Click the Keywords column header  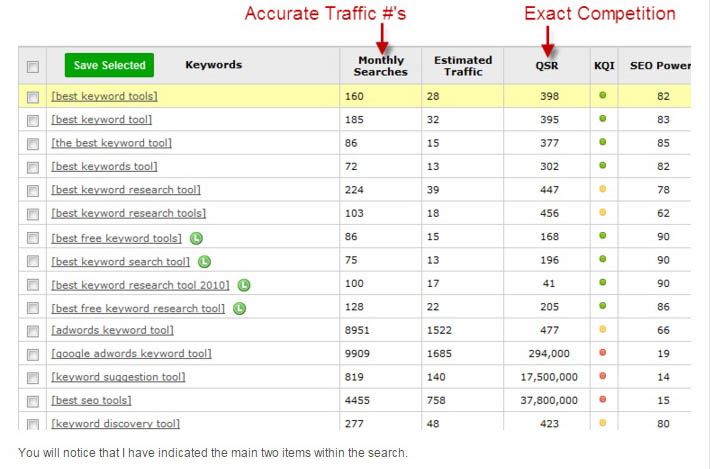(x=213, y=65)
